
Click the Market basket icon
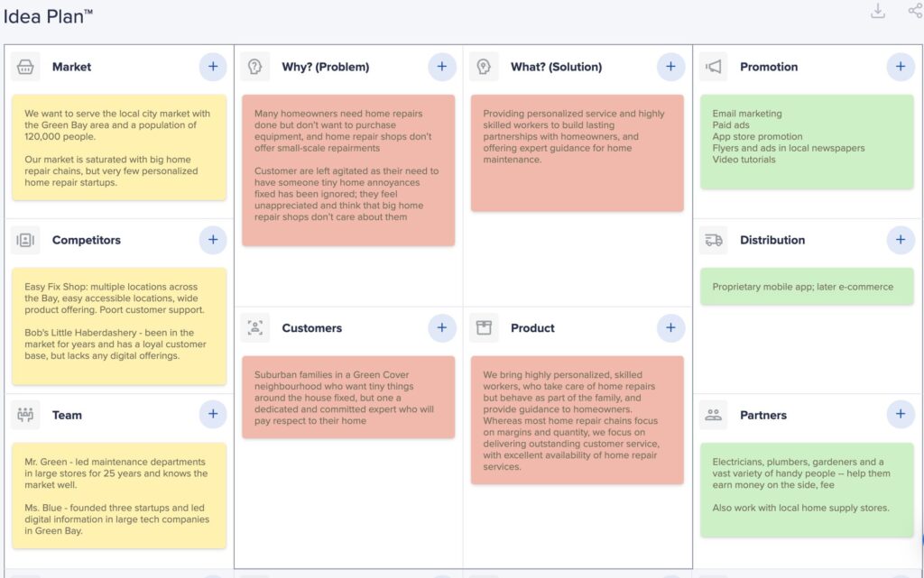(26, 67)
